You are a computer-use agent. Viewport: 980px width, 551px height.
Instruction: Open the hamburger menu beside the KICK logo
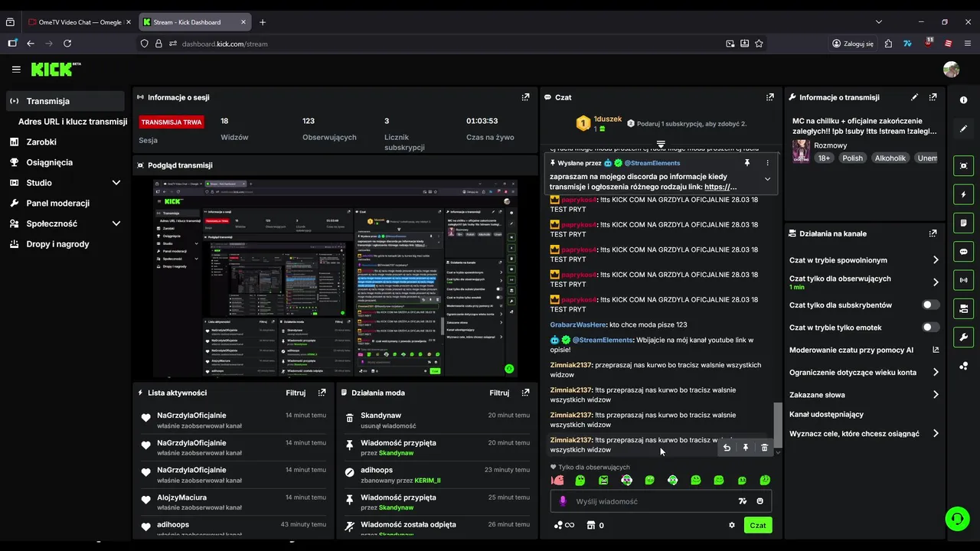[16, 69]
